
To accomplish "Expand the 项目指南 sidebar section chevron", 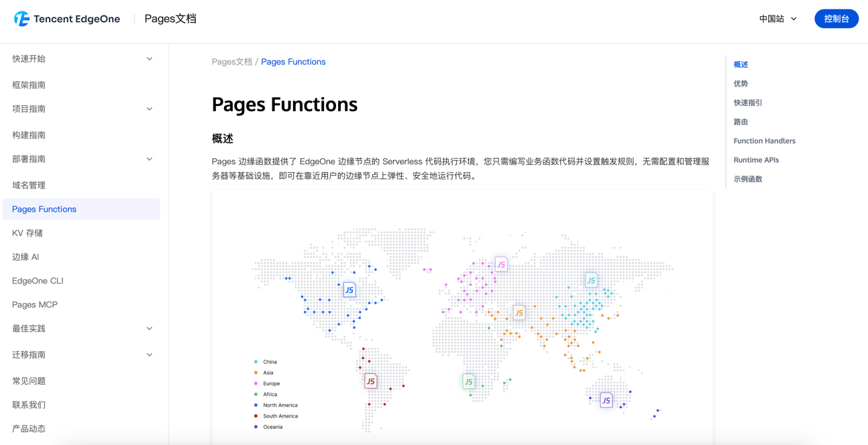I will 150,109.
